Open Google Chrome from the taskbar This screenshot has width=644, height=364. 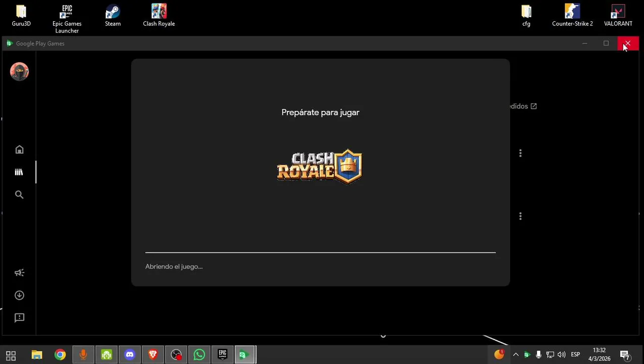(x=60, y=355)
